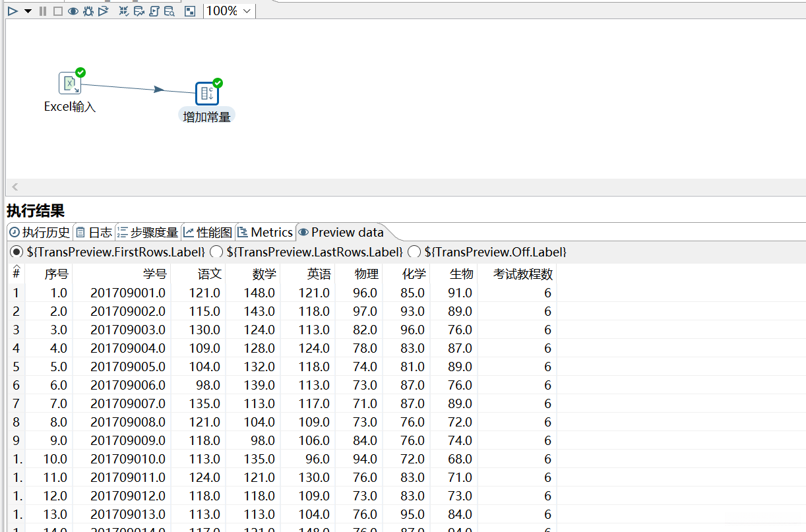The height and width of the screenshot is (532, 806).
Task: Open the run options arrow menu
Action: tap(28, 11)
